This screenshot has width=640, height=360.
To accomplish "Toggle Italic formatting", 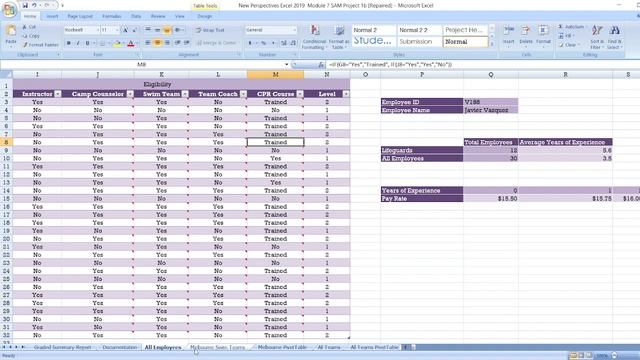I will [78, 43].
